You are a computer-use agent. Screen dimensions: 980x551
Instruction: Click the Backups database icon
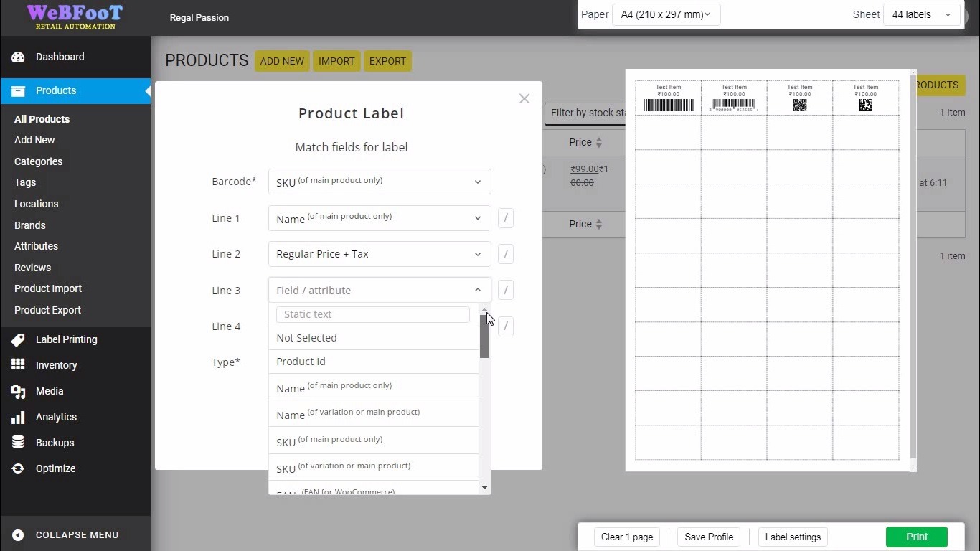click(18, 443)
